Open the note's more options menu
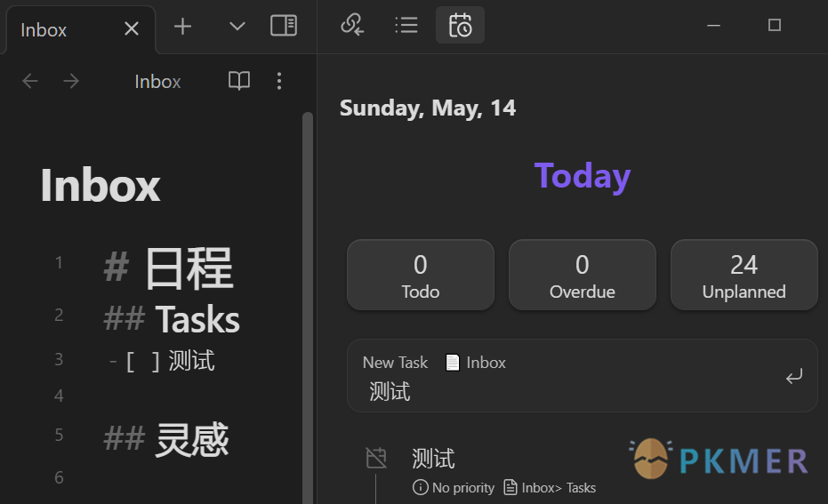Image resolution: width=828 pixels, height=504 pixels. pos(279,82)
